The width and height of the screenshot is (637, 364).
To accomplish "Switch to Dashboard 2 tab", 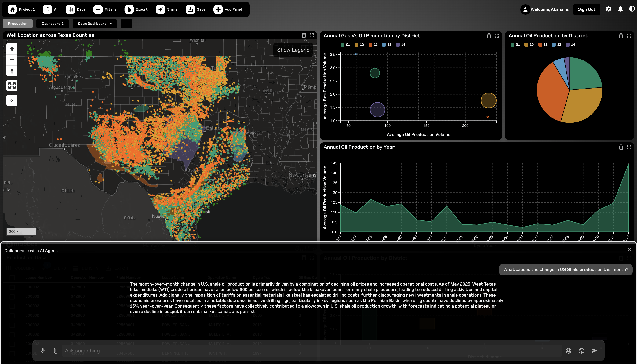I will pos(53,24).
